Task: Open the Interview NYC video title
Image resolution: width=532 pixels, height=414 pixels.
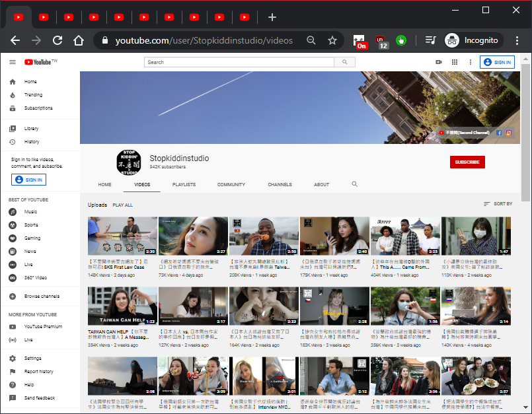Action: (260, 404)
